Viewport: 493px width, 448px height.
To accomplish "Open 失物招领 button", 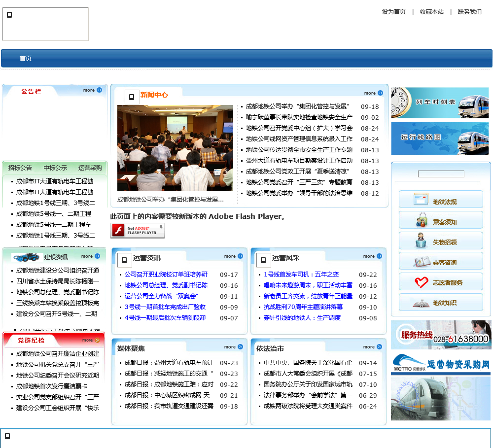I will (x=441, y=240).
